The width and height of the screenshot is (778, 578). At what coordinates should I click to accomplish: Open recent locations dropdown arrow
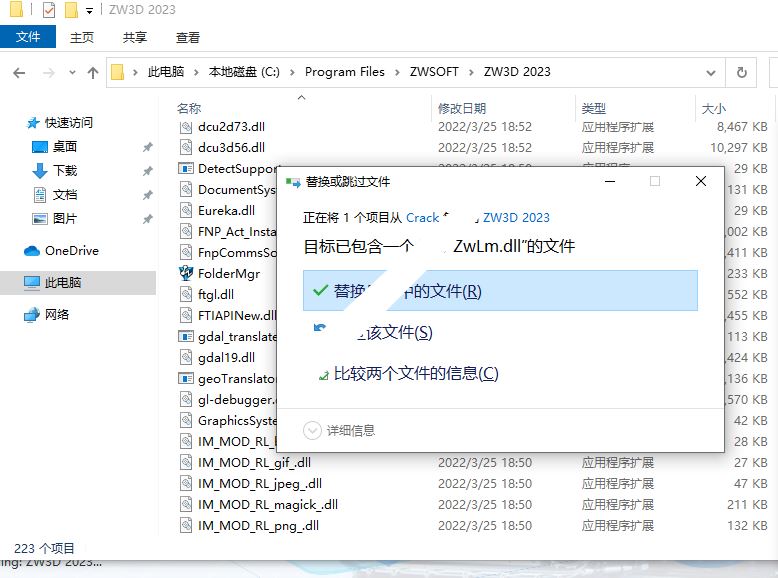click(72, 73)
